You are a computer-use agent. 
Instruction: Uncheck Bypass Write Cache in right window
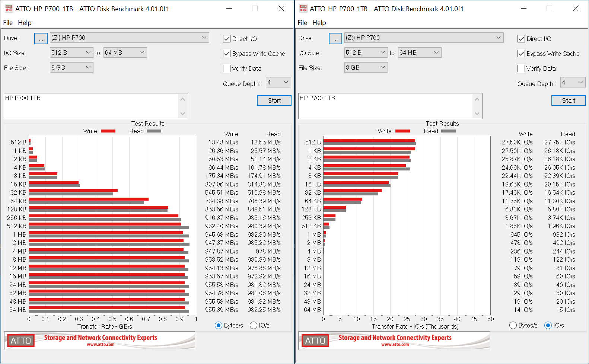[x=521, y=54]
